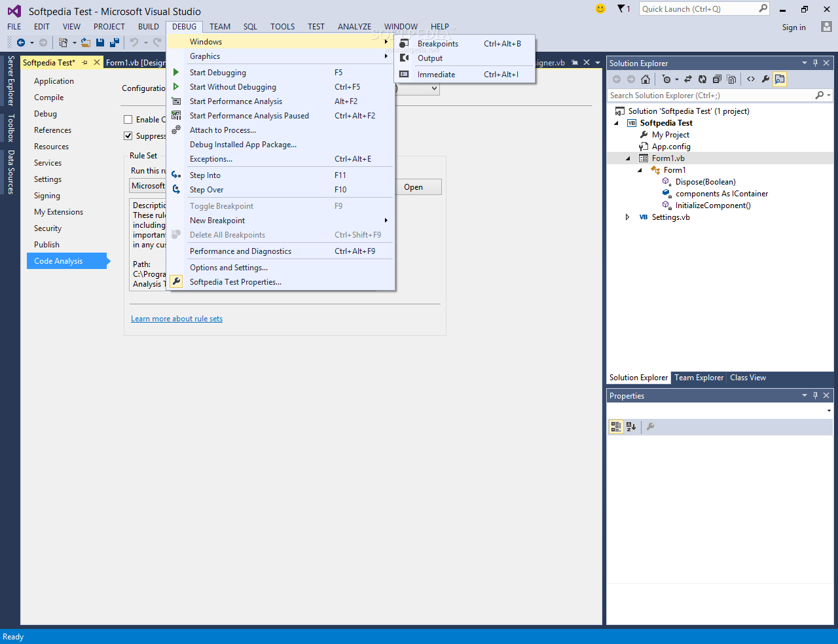The width and height of the screenshot is (838, 644).
Task: Click the Categorized icon in Properties panel
Action: tap(616, 427)
